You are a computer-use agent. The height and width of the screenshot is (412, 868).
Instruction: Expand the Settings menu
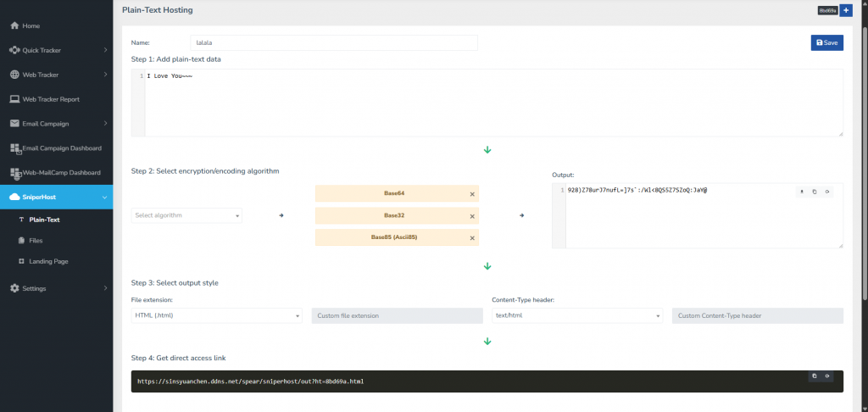[x=56, y=288]
